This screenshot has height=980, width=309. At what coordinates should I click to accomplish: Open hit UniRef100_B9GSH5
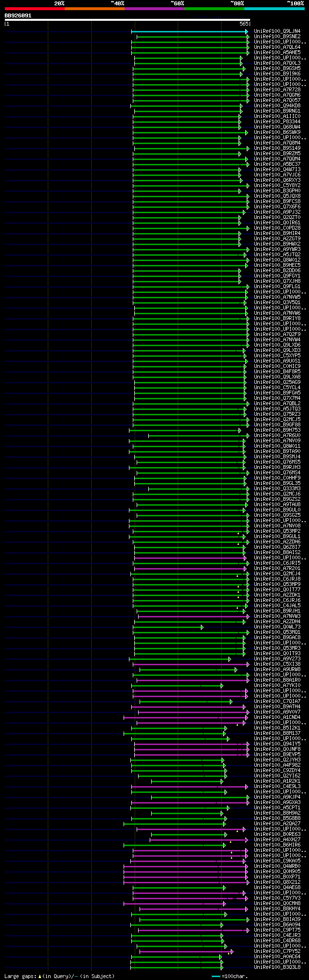click(277, 69)
